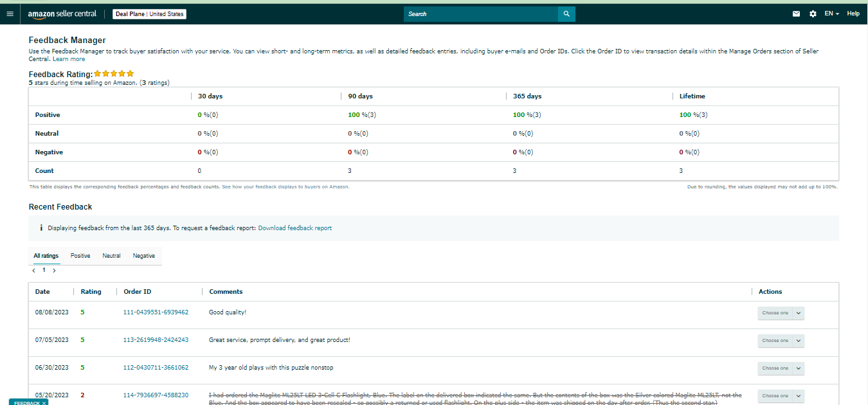Click the Actions column header
Screen dimensions: 868x405
click(770, 292)
